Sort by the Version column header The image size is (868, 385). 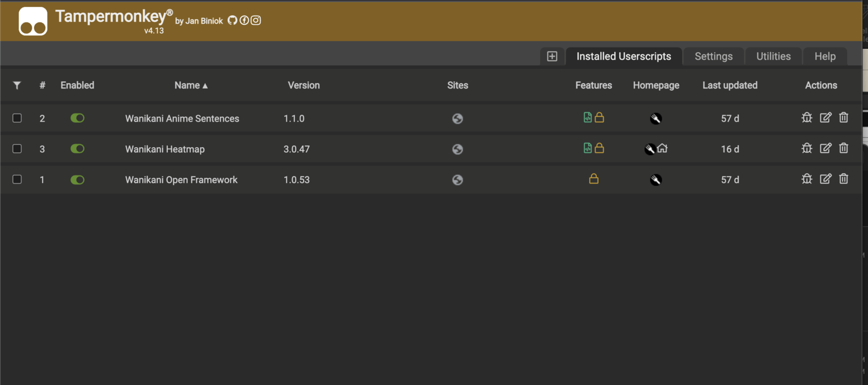pyautogui.click(x=304, y=85)
